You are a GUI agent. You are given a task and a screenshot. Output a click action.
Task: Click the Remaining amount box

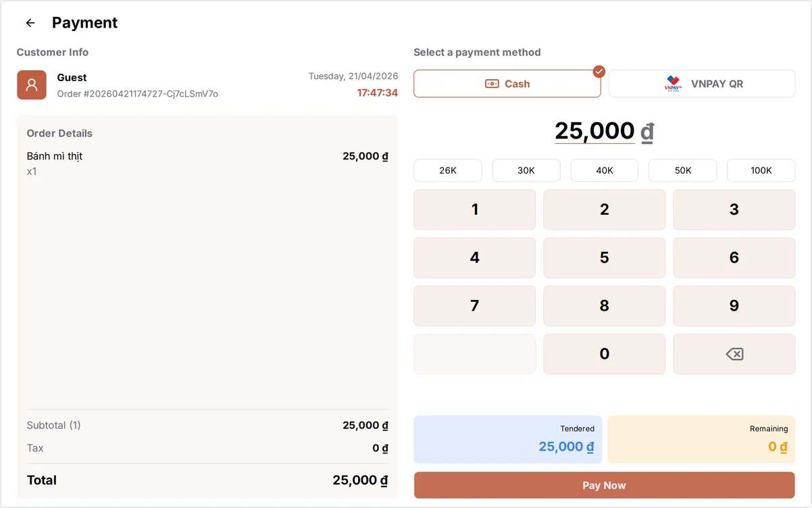coord(701,440)
